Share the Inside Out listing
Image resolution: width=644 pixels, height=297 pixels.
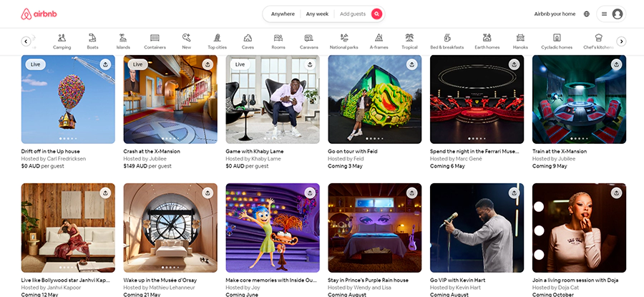coord(310,193)
